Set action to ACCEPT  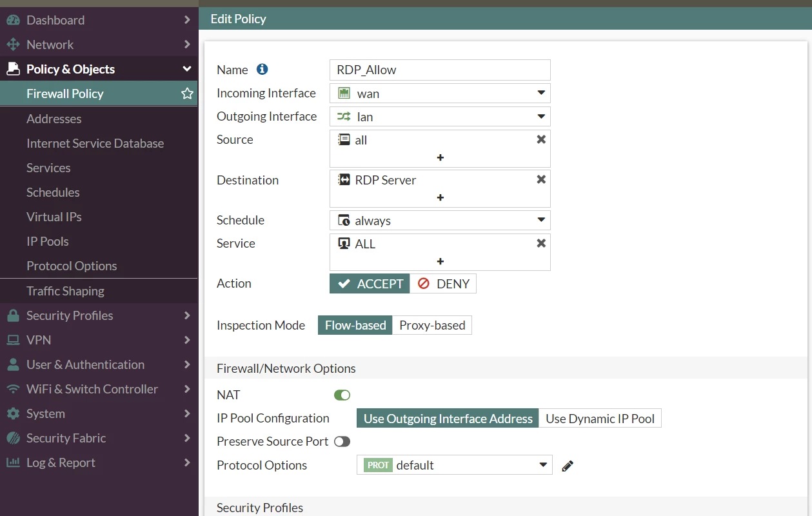tap(370, 284)
